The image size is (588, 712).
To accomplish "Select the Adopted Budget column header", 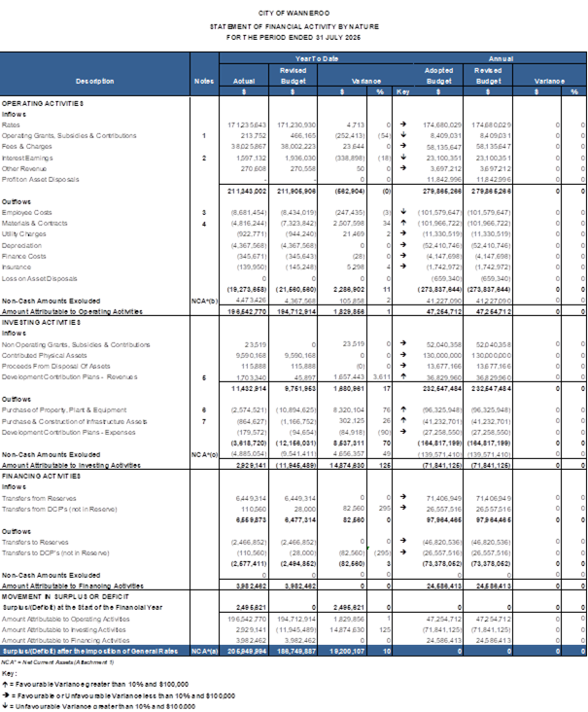I will pos(438,76).
